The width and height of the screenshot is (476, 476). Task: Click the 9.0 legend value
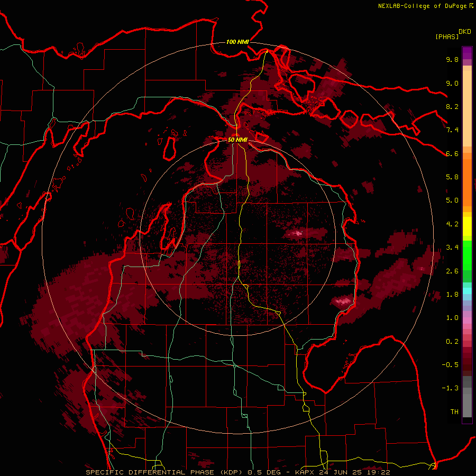pyautogui.click(x=452, y=83)
